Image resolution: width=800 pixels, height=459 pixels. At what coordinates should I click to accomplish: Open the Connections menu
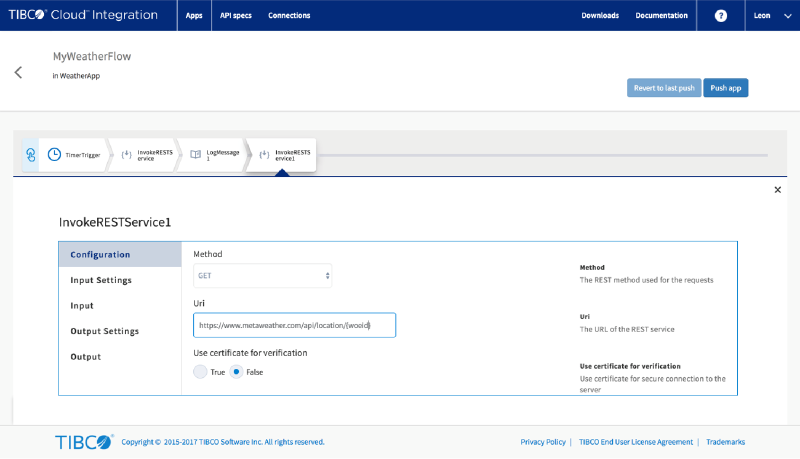click(289, 15)
